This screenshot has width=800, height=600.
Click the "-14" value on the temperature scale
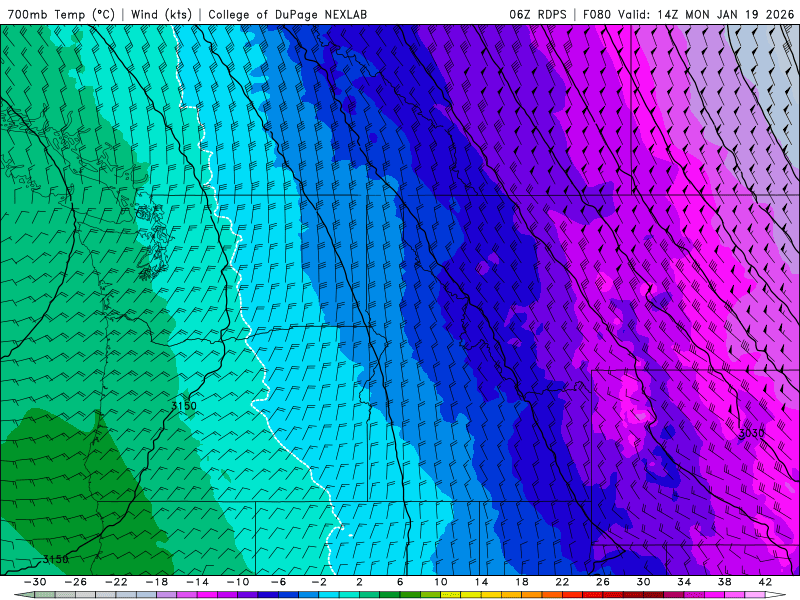[197, 582]
